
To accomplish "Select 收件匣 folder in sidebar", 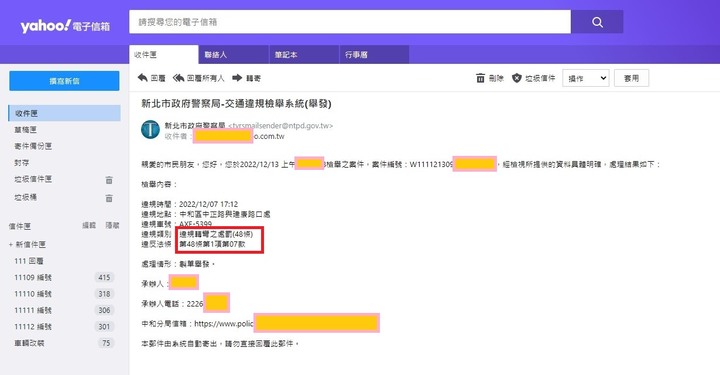I will click(x=64, y=113).
